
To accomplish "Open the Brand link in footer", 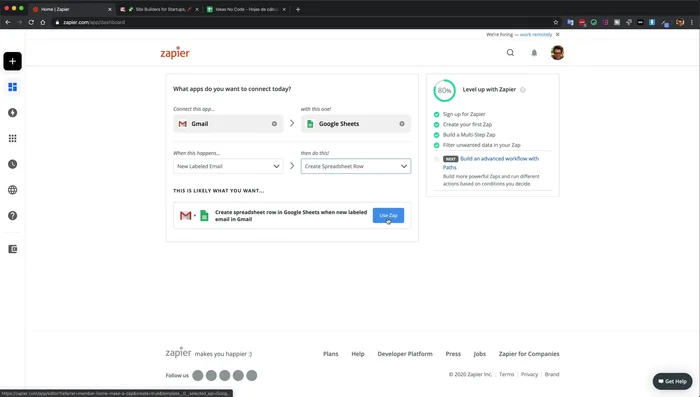I will click(x=552, y=374).
